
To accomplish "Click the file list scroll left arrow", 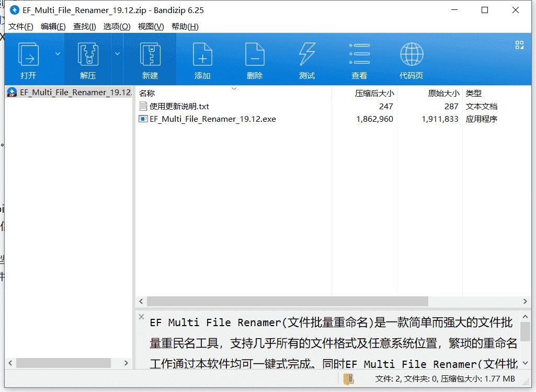I will pos(141,301).
